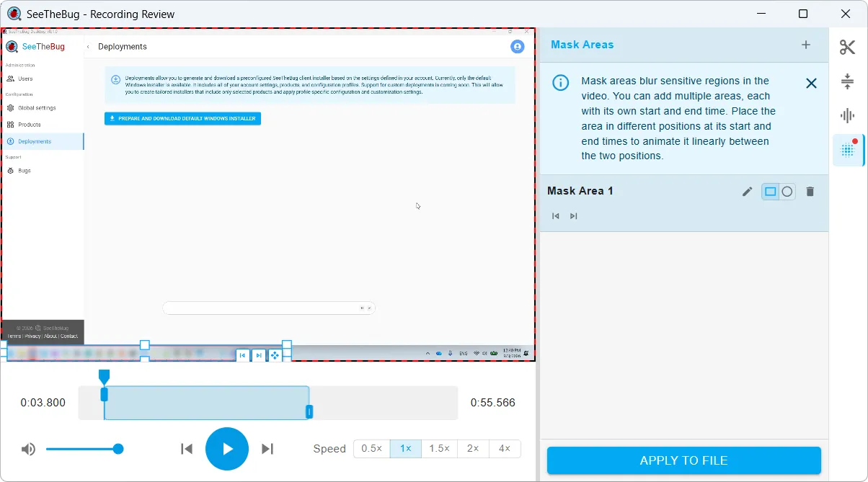
Task: Click the mask overlay's move arrows button
Action: click(275, 355)
